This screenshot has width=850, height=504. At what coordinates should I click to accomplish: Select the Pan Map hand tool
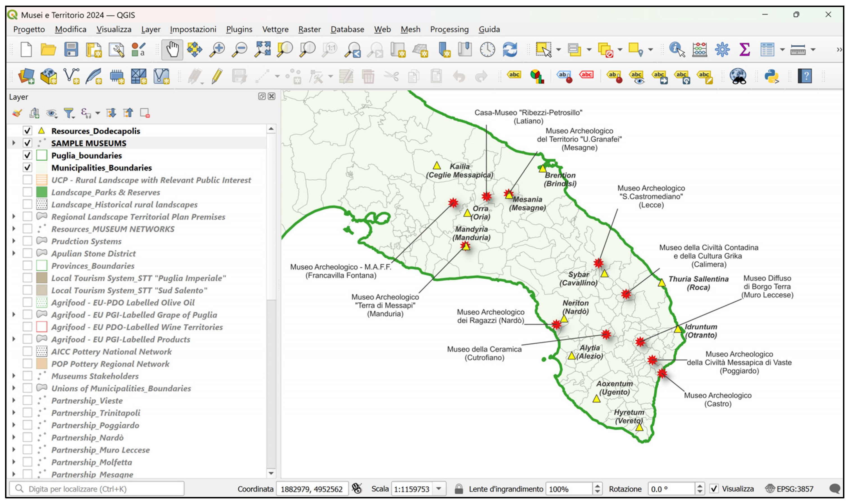click(x=172, y=50)
